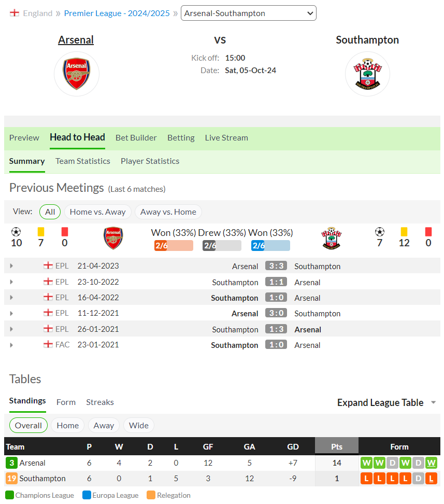The height and width of the screenshot is (504, 444).
Task: Expand the 21-04-2023 match row
Action: pyautogui.click(x=11, y=266)
